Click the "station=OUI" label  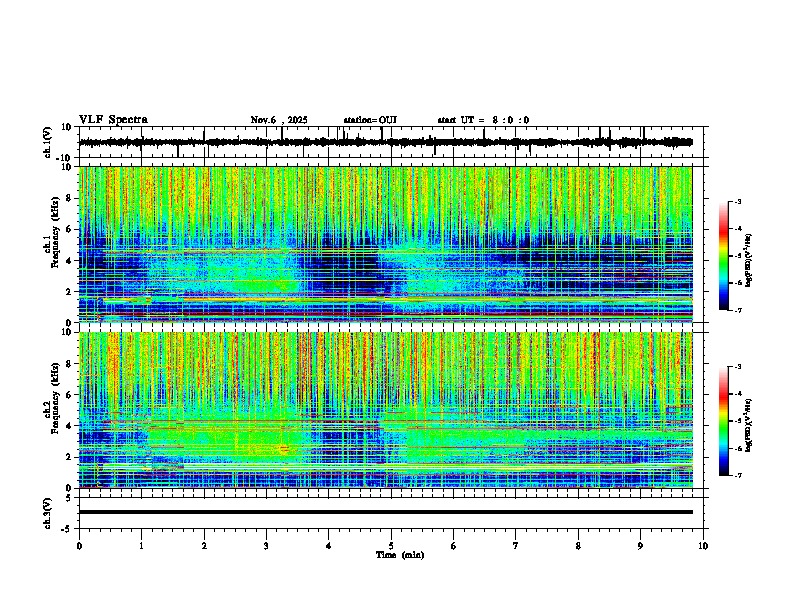[370, 120]
